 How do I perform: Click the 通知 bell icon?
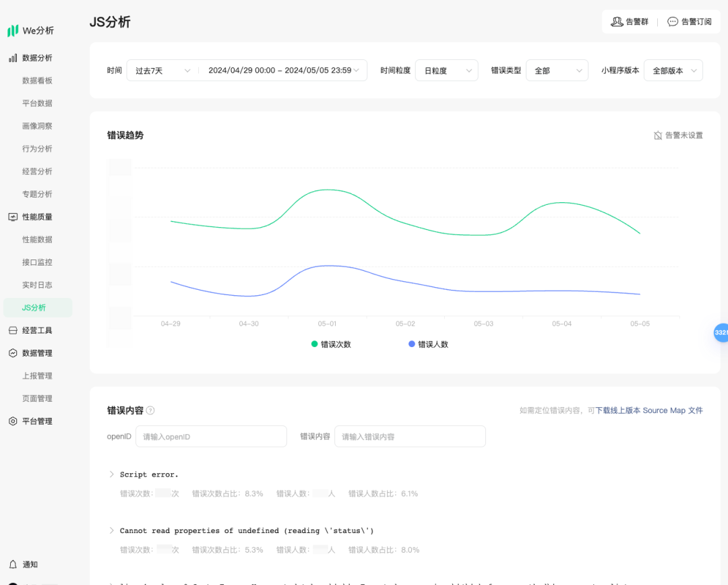(x=13, y=564)
